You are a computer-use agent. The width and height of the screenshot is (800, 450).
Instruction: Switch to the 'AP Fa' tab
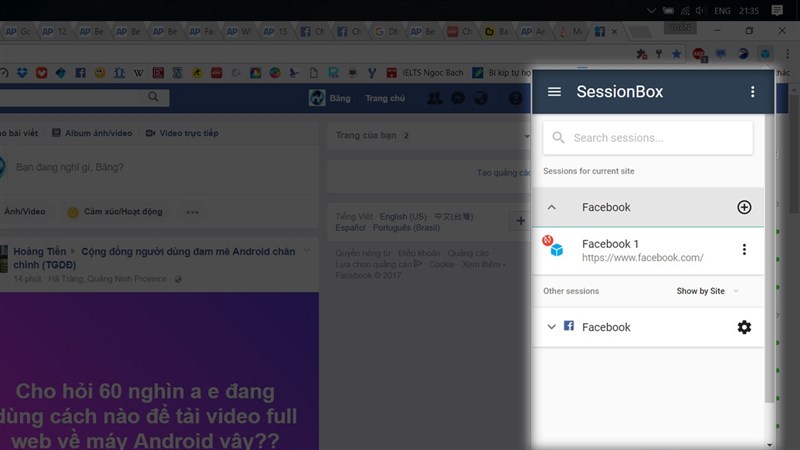pos(202,32)
